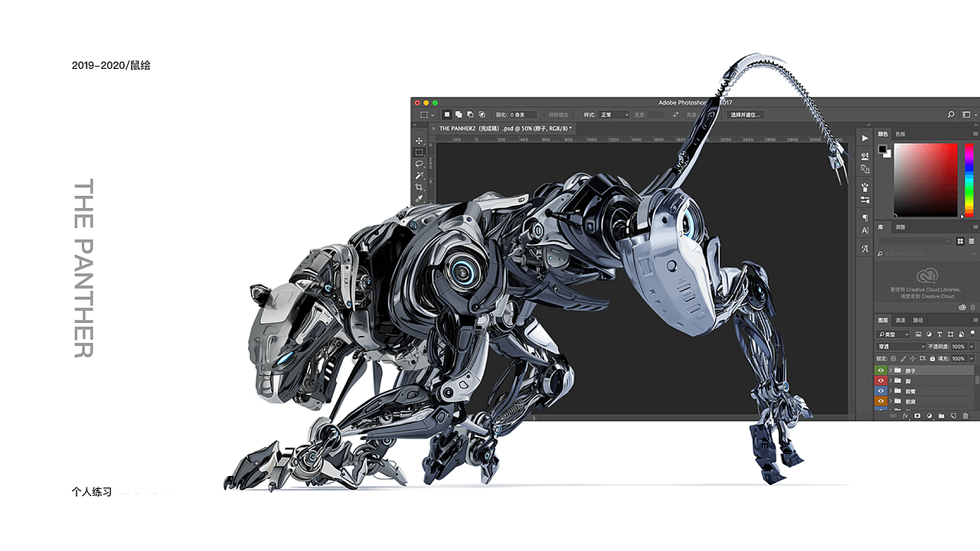
Task: Open the Color panel flyout menu
Action: (x=975, y=133)
